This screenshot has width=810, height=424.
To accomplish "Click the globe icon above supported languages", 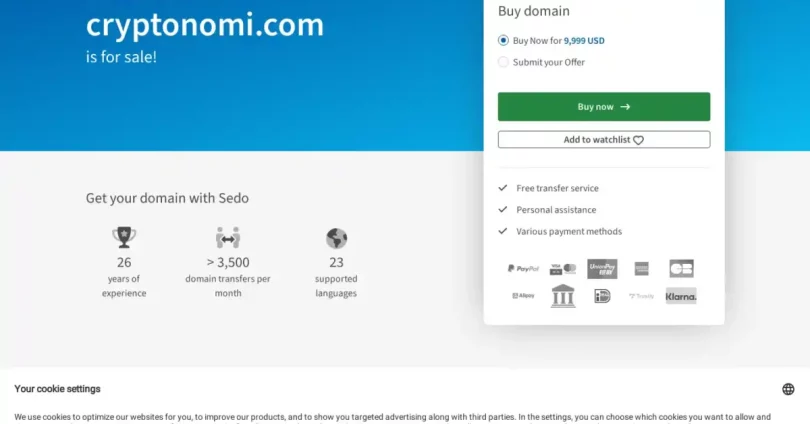I will coord(336,238).
